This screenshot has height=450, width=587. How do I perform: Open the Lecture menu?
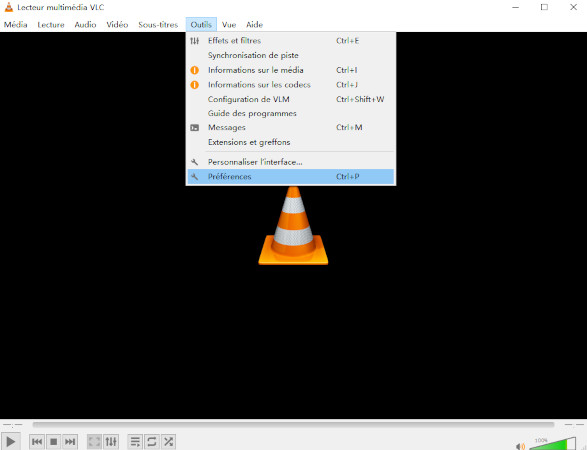click(51, 25)
